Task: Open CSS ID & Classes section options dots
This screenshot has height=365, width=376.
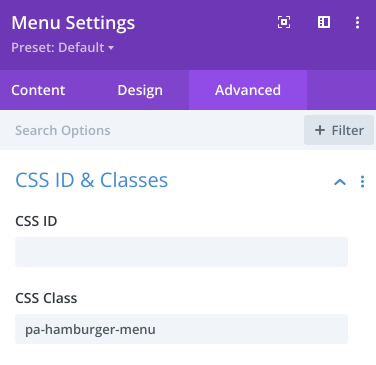Action: [362, 182]
